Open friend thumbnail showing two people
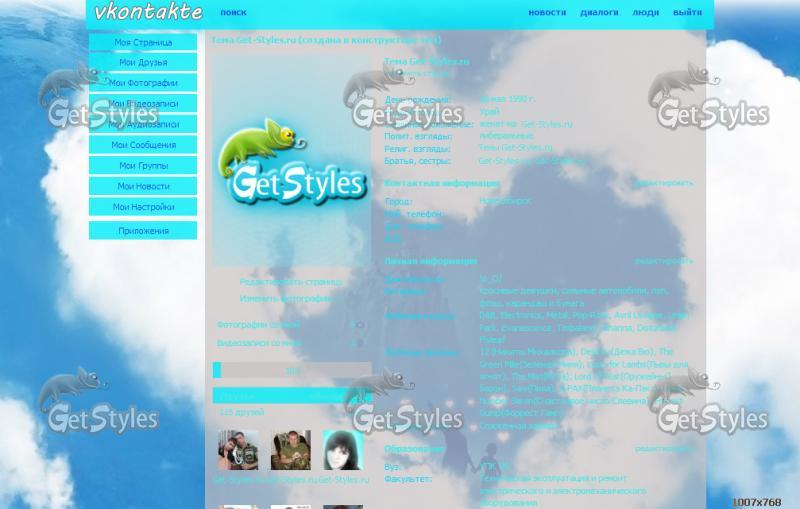The image size is (800, 509). (x=238, y=450)
